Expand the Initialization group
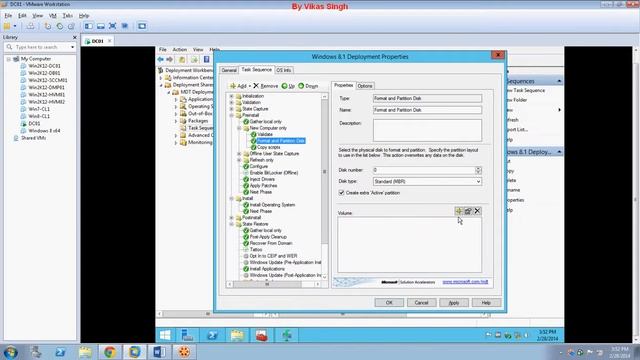This screenshot has width=640, height=360. click(x=231, y=96)
